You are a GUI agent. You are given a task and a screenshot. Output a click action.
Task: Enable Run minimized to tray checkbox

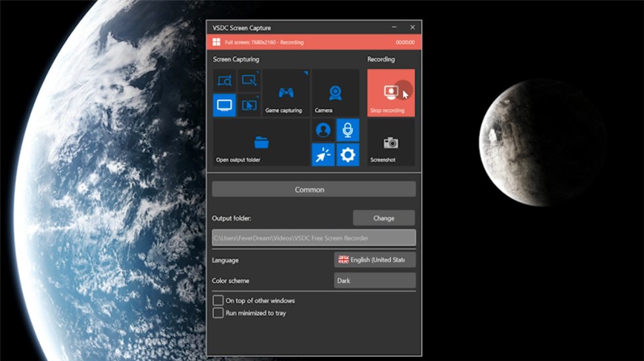(218, 313)
